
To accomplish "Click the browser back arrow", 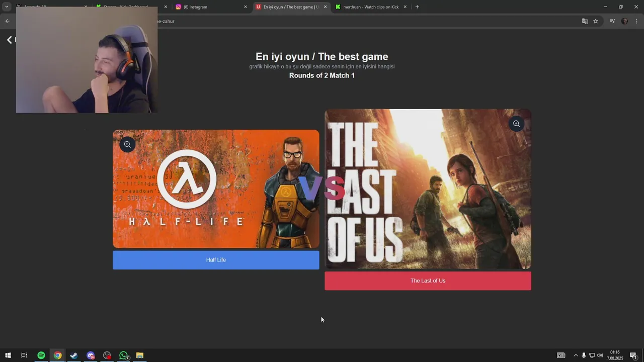I will [7, 21].
